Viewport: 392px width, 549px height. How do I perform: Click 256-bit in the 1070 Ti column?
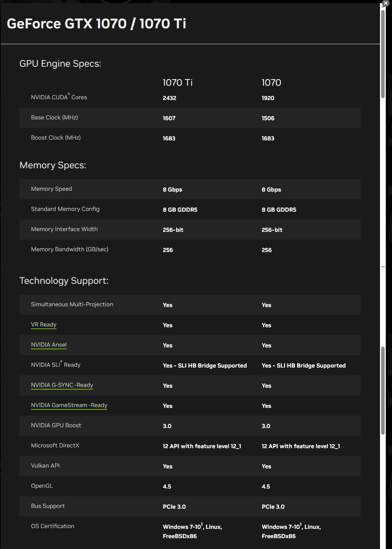point(173,230)
